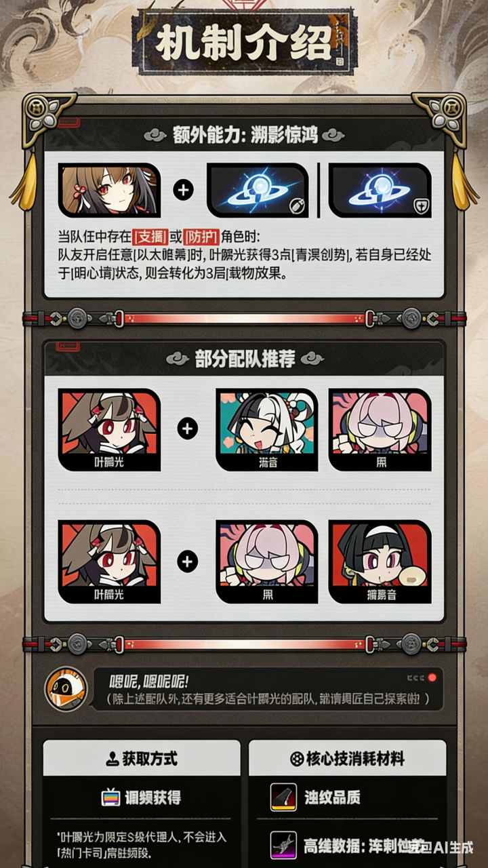Click the core skill material icon beside 品质

point(283,797)
